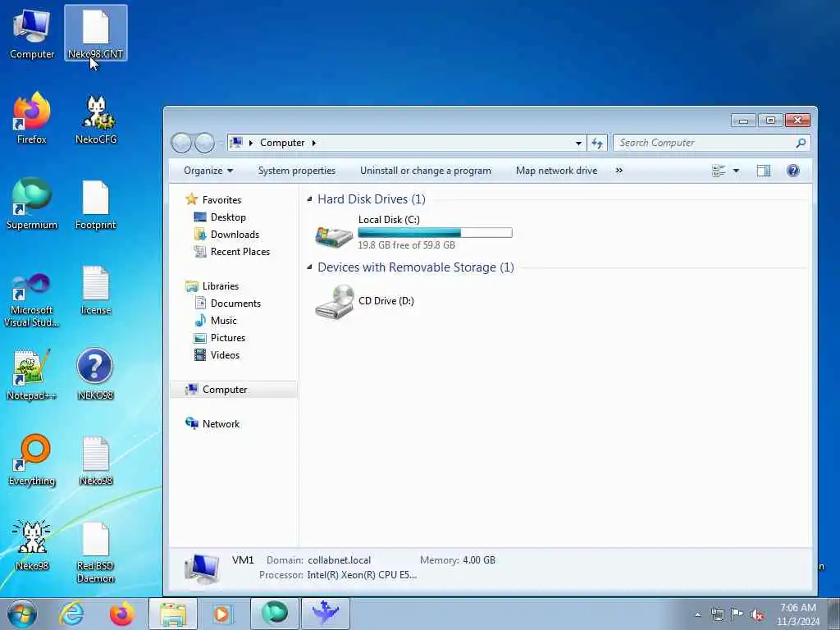
Task: Select the Neko98 cat application icon
Action: [x=32, y=545]
